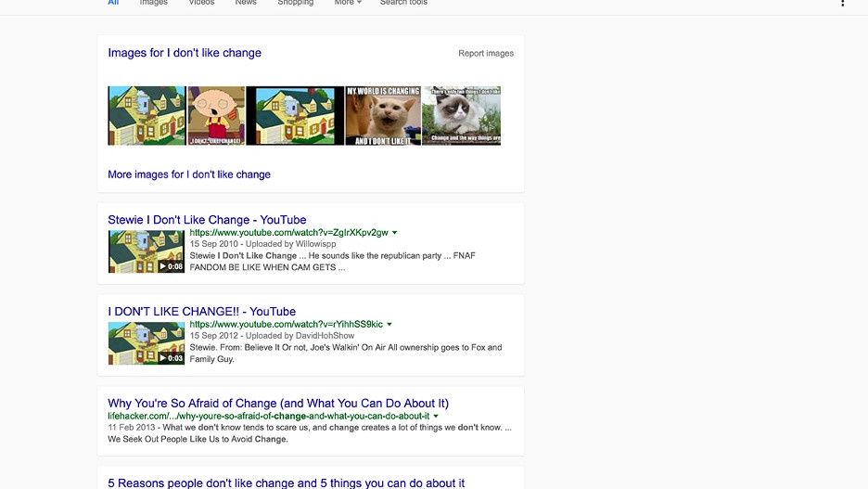868x489 pixels.
Task: Open the Grumpy Cat meme thumbnail
Action: [x=462, y=116]
